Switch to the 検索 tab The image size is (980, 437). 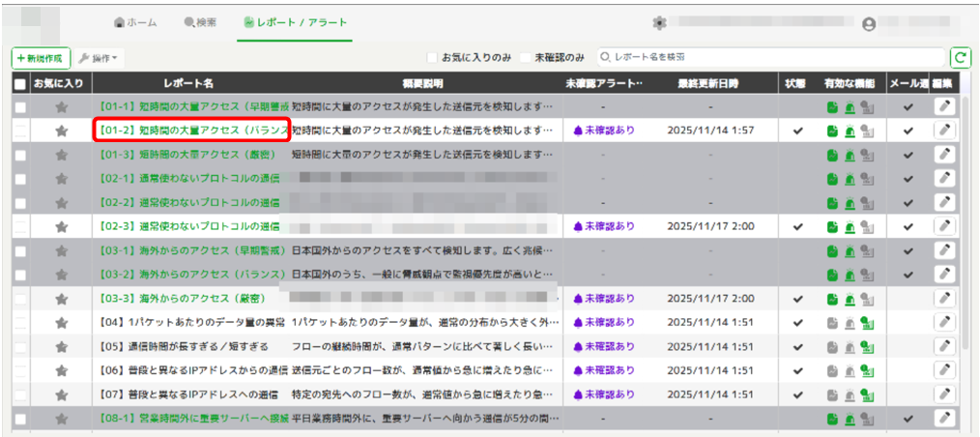coord(200,22)
